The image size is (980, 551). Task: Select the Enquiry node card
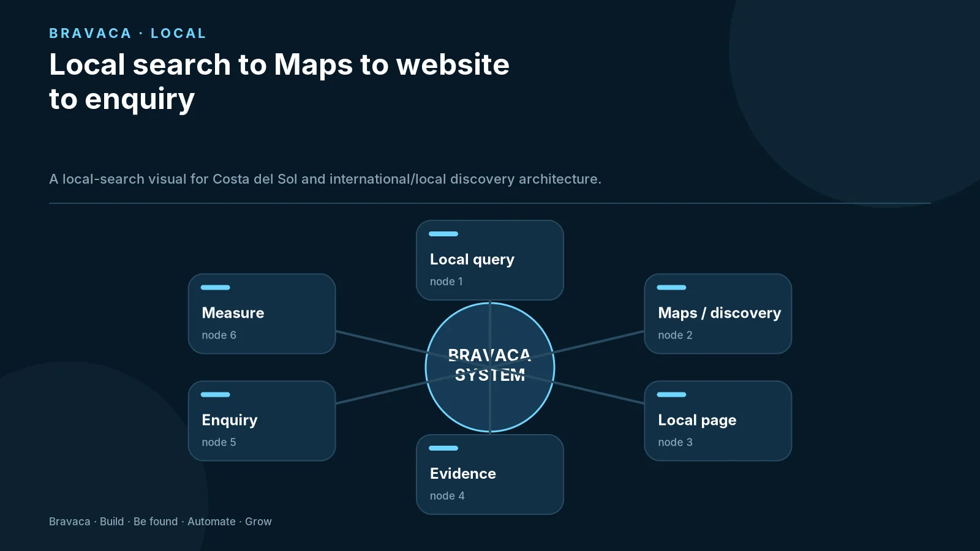coord(262,421)
